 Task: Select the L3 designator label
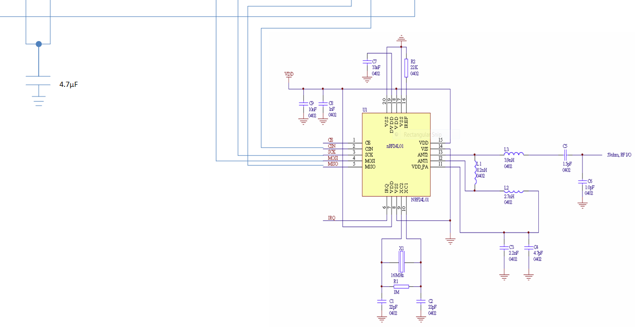click(506, 150)
